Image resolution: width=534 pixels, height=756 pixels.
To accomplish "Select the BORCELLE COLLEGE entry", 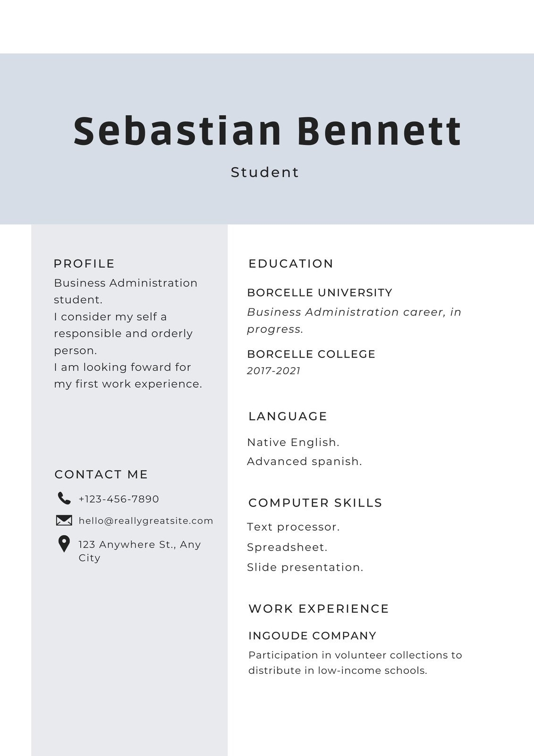I will pyautogui.click(x=311, y=354).
